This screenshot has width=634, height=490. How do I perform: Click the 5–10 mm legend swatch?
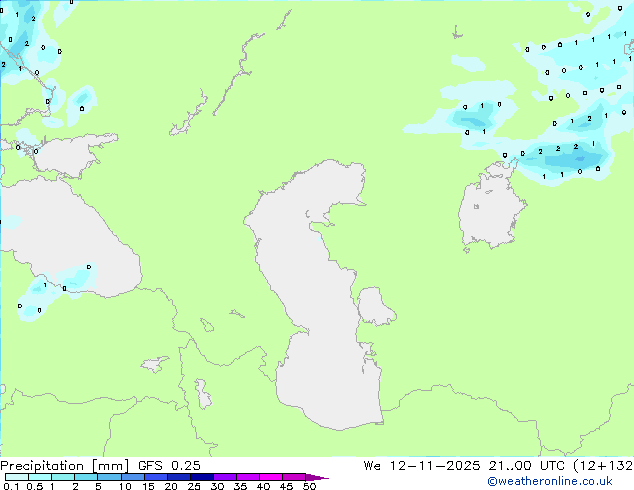(109, 477)
